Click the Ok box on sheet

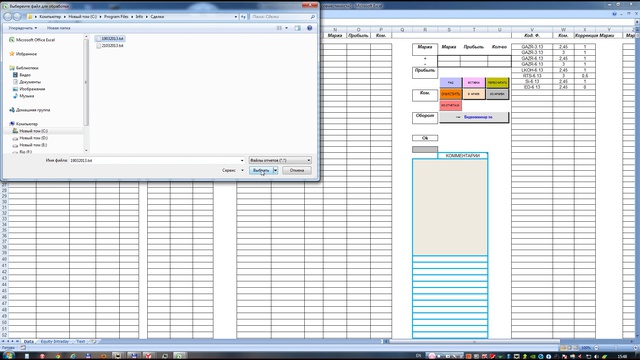point(425,138)
